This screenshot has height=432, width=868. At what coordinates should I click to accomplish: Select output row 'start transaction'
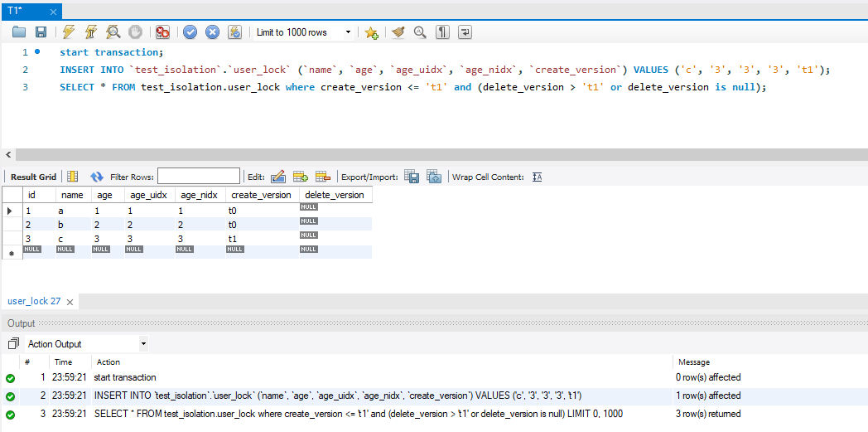pos(125,378)
